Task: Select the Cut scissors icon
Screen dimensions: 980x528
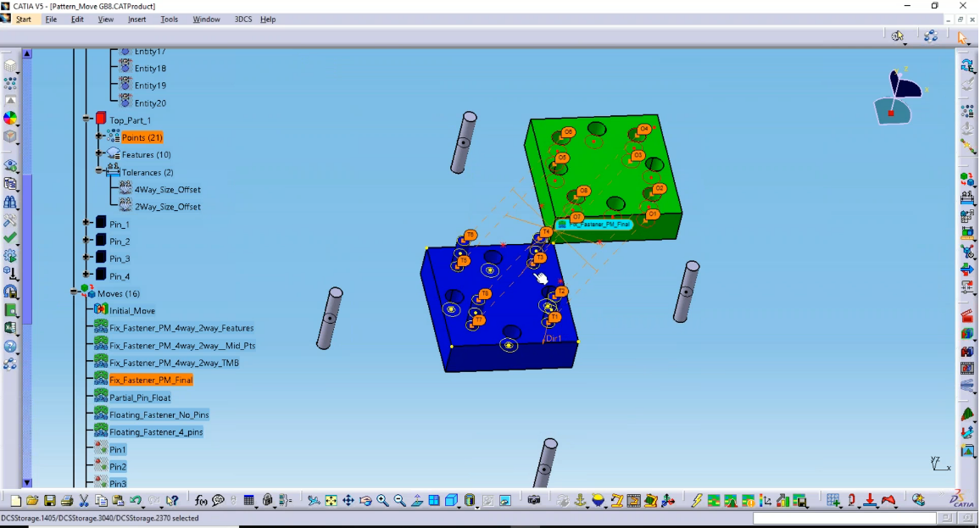Action: pyautogui.click(x=83, y=499)
